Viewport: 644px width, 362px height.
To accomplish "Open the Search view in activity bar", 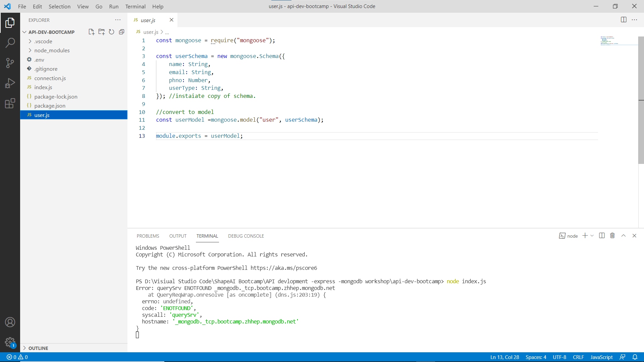I will click(x=10, y=43).
